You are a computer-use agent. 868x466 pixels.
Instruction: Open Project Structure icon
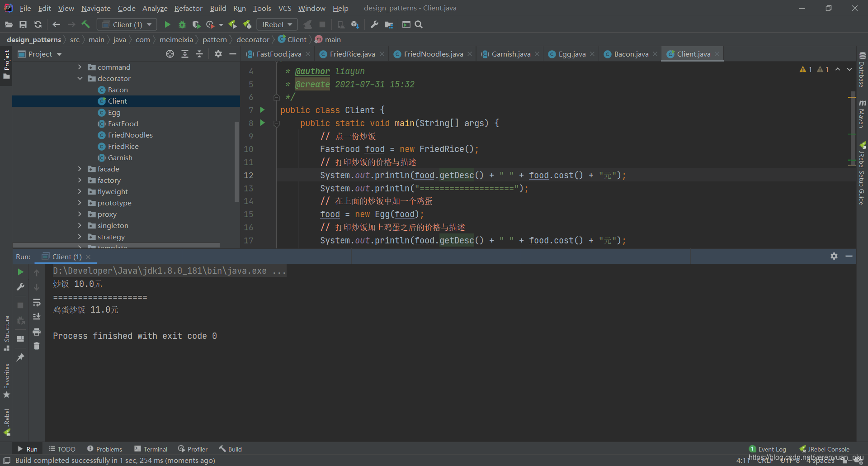[x=389, y=24]
